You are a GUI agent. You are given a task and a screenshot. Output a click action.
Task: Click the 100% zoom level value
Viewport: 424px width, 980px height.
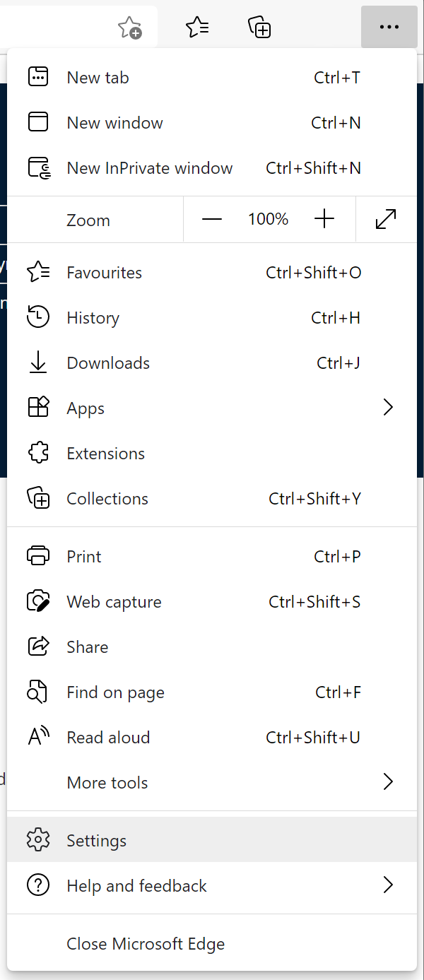(x=269, y=219)
